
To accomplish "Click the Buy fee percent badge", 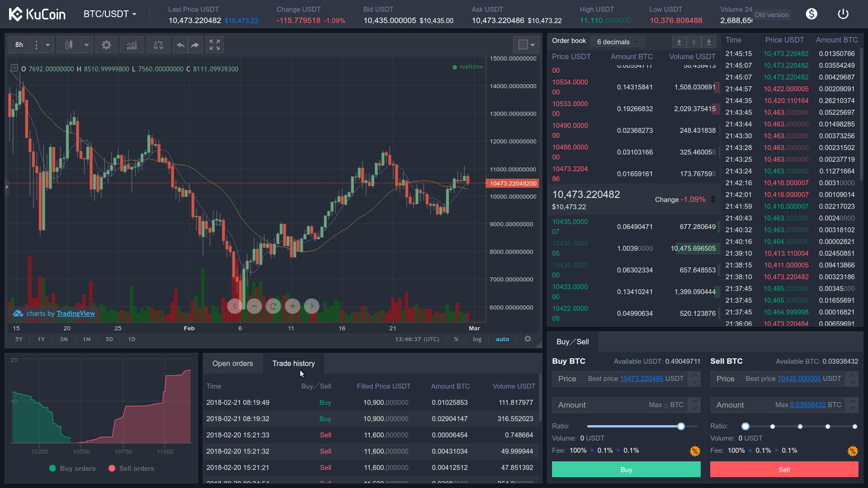I will 694,451.
